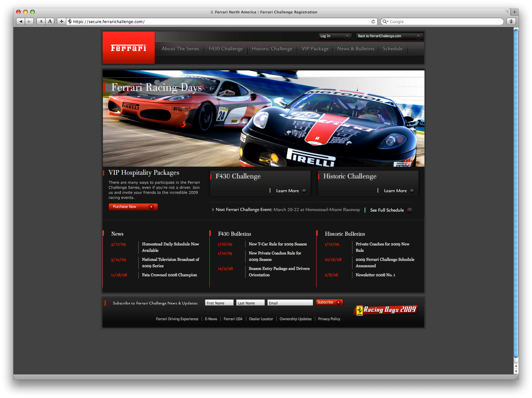The image size is (532, 398).
Task: Click the arrow on Purchase Now button
Action: click(x=151, y=207)
